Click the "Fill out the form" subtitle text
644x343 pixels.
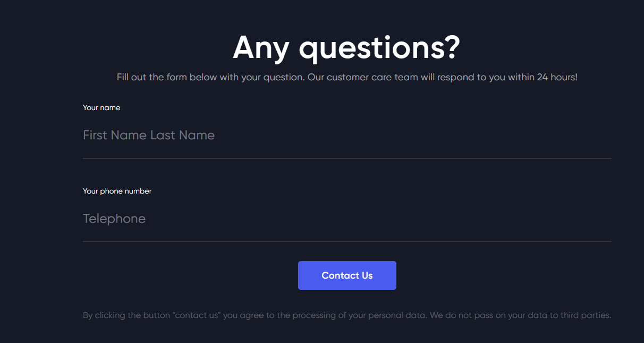point(347,77)
